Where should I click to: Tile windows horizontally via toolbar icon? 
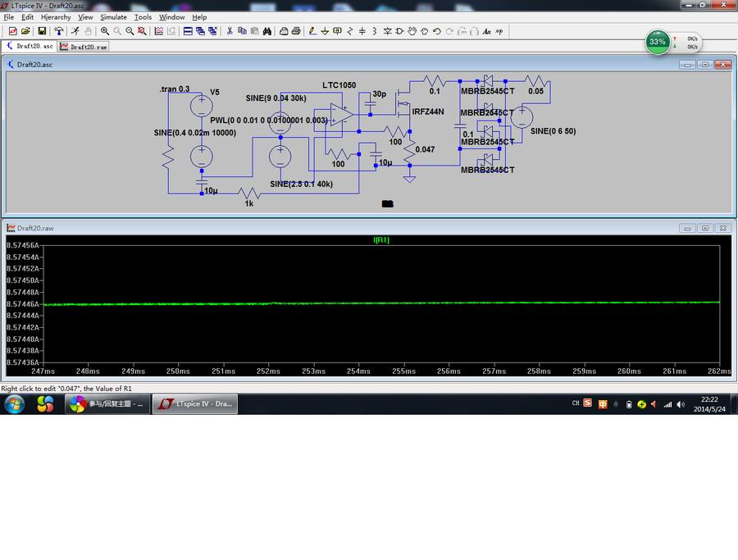tap(188, 31)
